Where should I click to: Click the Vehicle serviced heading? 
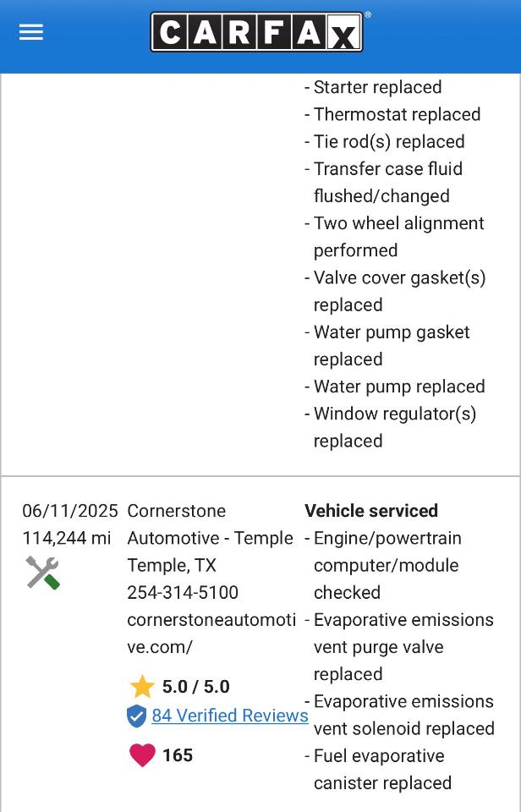[370, 511]
